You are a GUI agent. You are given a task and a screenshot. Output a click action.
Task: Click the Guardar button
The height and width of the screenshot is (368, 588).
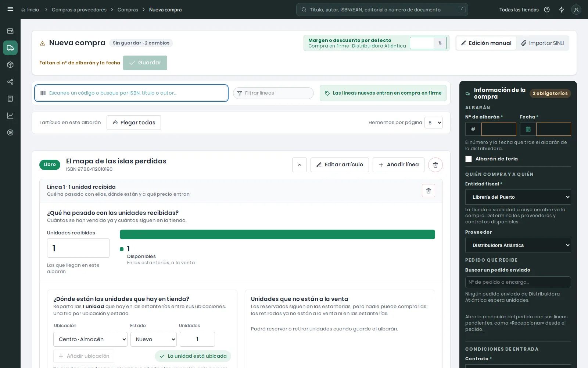coord(145,63)
